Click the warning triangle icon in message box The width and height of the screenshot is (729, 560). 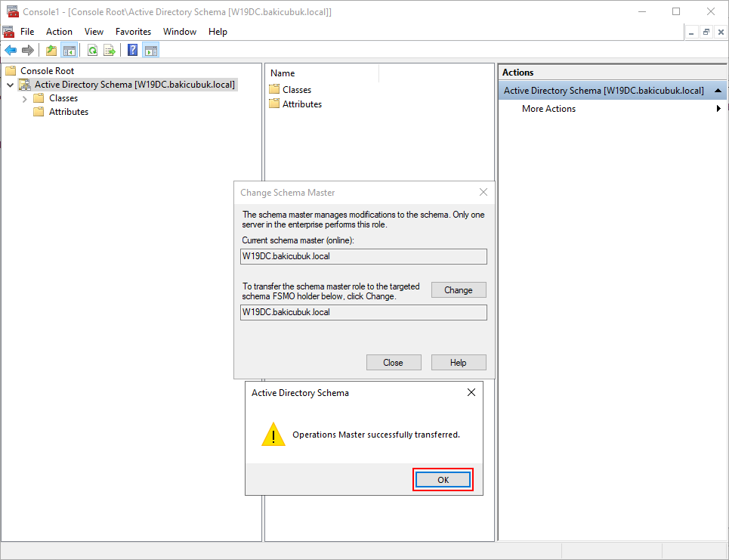[x=273, y=435]
